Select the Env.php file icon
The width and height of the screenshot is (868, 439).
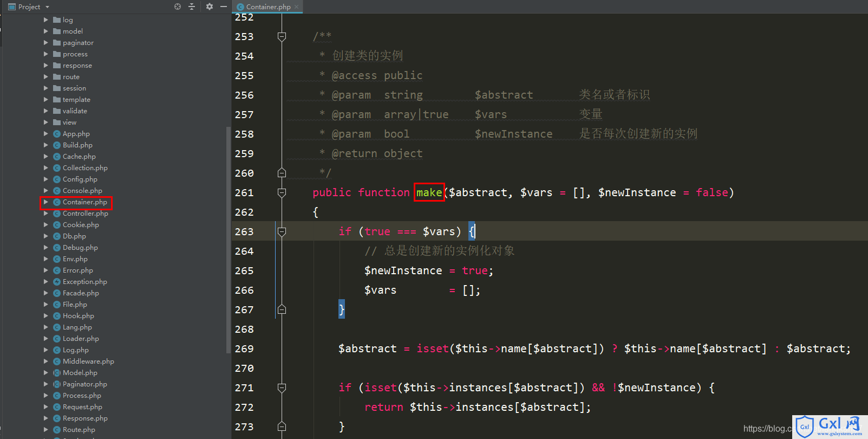point(57,259)
